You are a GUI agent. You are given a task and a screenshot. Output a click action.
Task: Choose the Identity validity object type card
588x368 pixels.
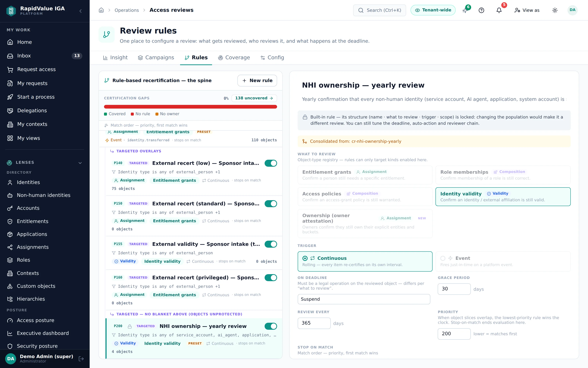[503, 197]
